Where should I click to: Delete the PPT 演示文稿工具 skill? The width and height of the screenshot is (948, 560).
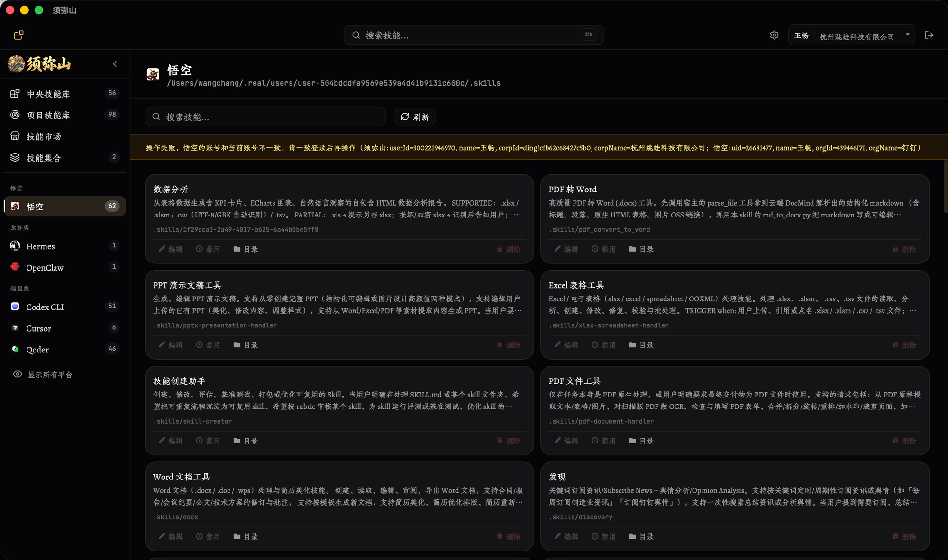[x=508, y=345]
